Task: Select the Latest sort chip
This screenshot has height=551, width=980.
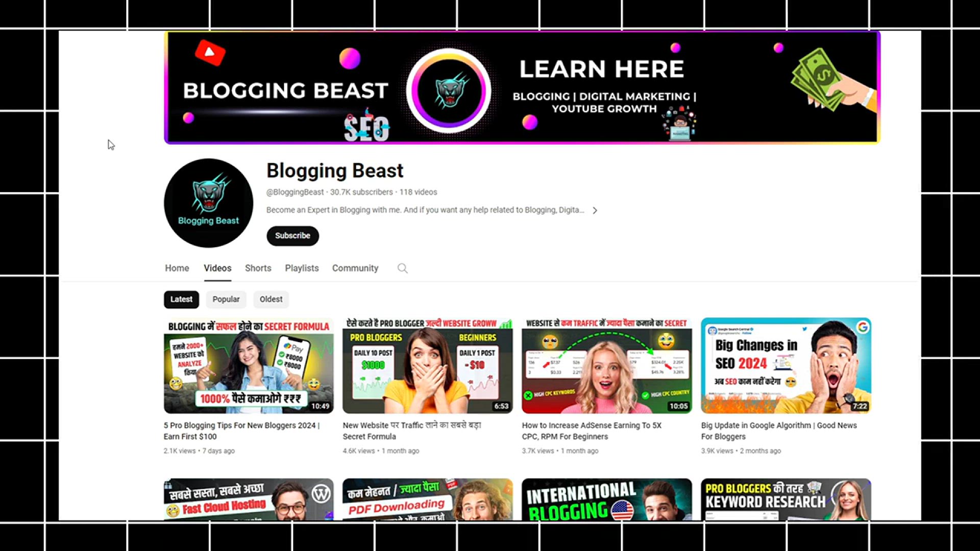Action: 181,299
